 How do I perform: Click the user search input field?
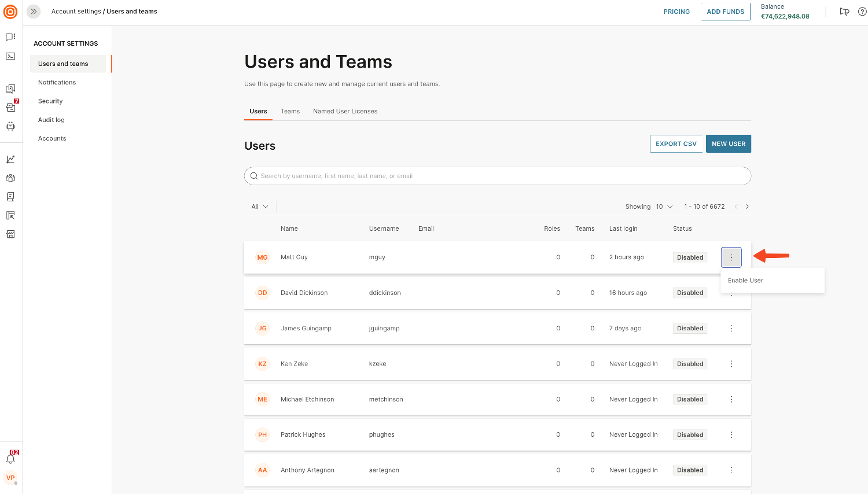[498, 176]
